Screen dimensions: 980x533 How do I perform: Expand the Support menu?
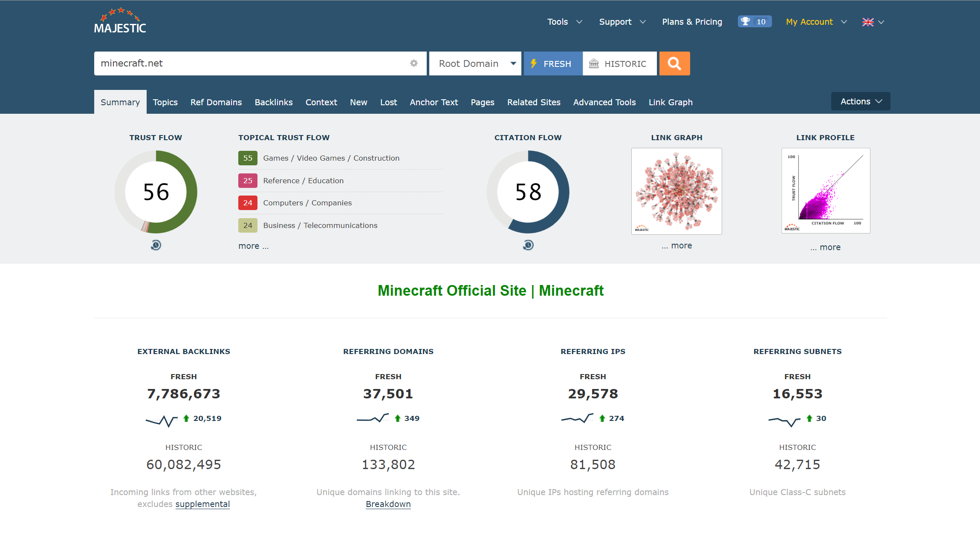click(622, 22)
